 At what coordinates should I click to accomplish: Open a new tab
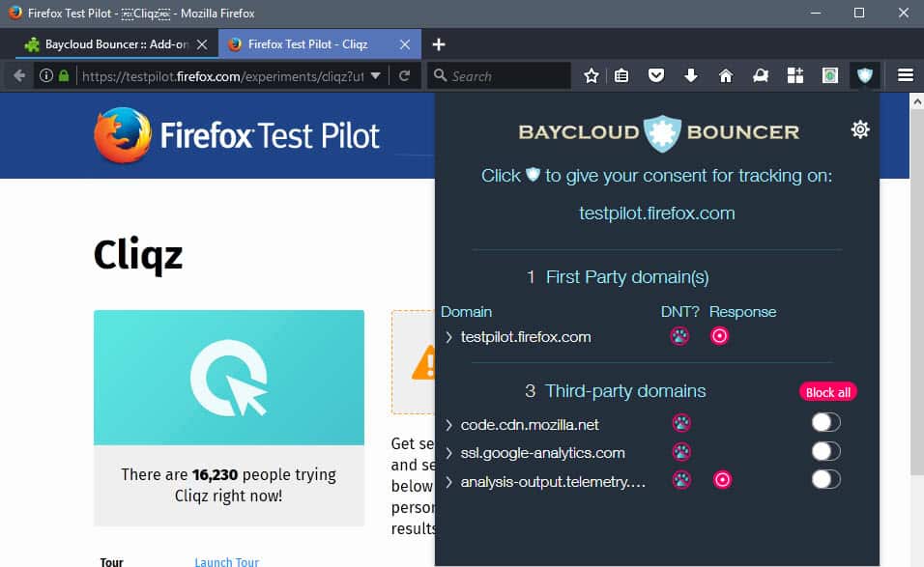coord(439,44)
